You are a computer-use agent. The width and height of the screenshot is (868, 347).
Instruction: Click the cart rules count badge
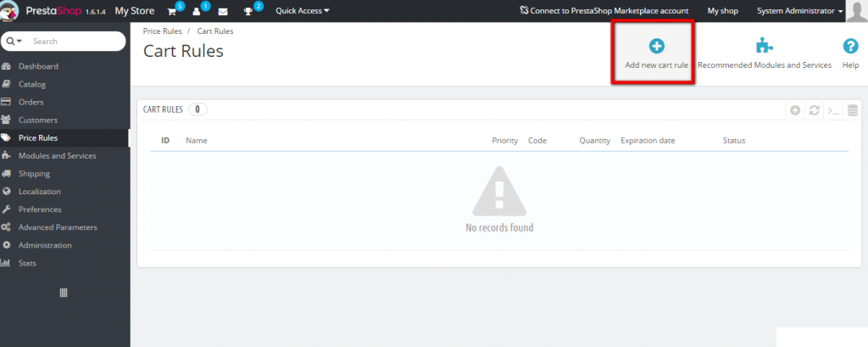[x=198, y=109]
